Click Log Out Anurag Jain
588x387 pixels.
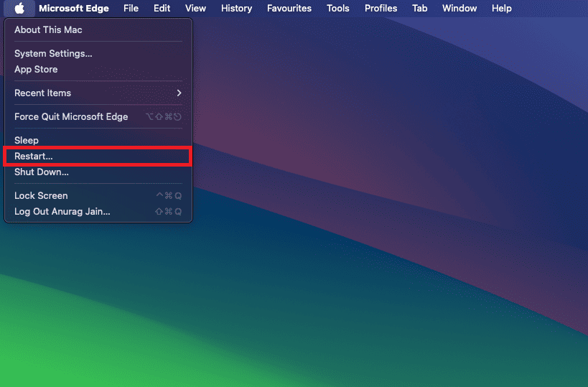click(x=62, y=212)
